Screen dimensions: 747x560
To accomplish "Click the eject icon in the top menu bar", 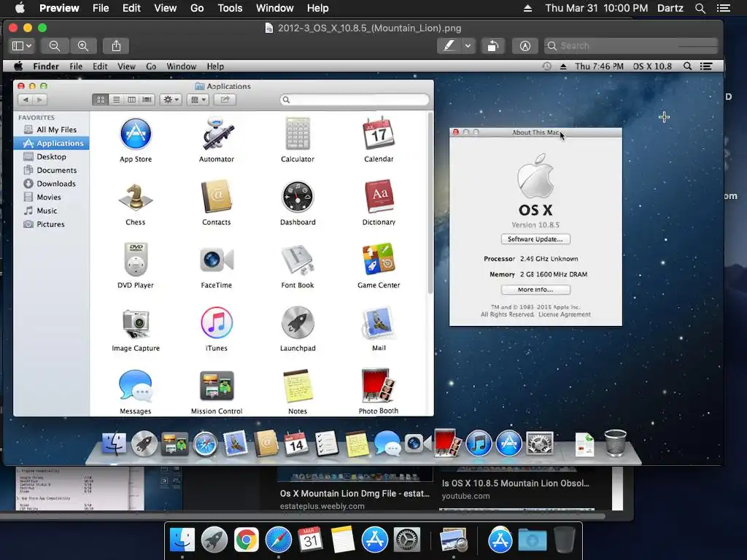I will tap(527, 8).
